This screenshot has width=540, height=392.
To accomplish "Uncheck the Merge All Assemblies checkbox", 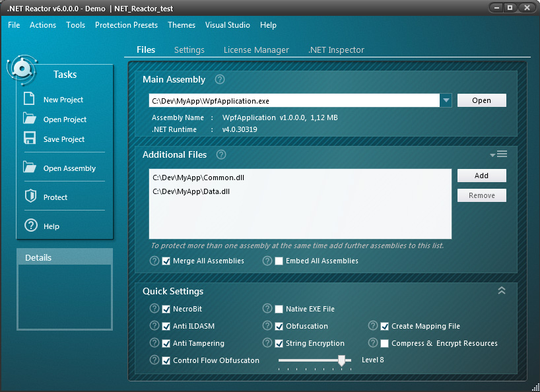I will (x=166, y=261).
